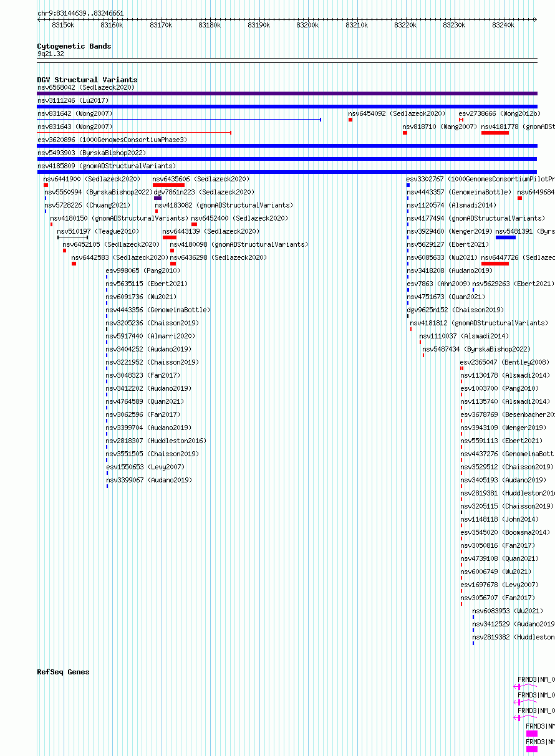Click the red bar under nsv6447726
555x756 pixels.
click(x=495, y=264)
